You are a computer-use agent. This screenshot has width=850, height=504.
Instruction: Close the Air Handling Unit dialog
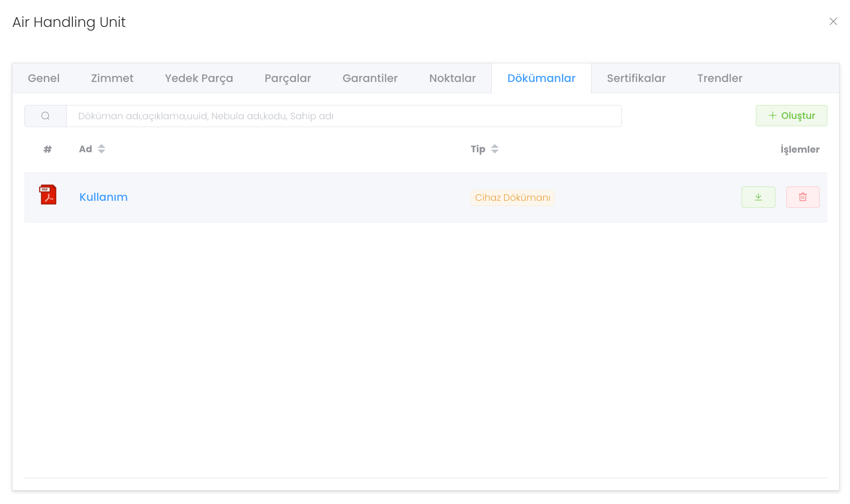tap(833, 22)
